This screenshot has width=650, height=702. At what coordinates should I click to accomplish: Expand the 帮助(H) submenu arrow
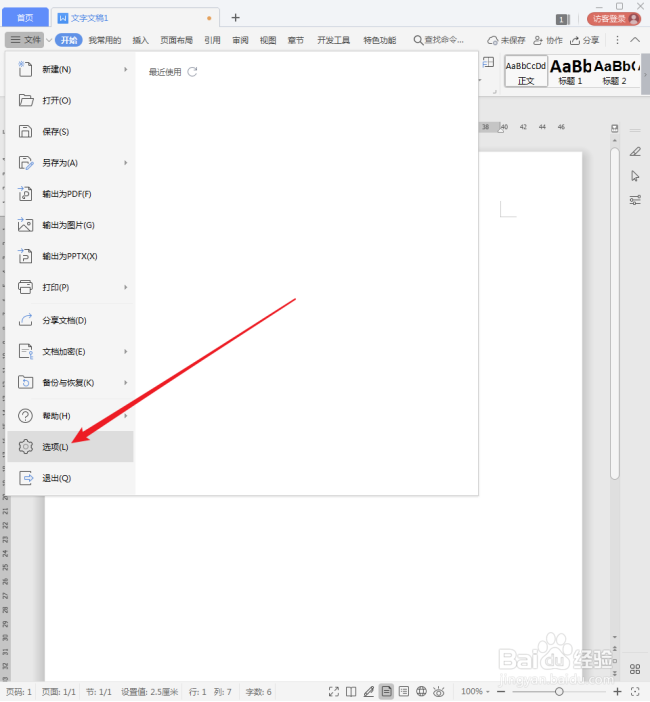[x=126, y=416]
